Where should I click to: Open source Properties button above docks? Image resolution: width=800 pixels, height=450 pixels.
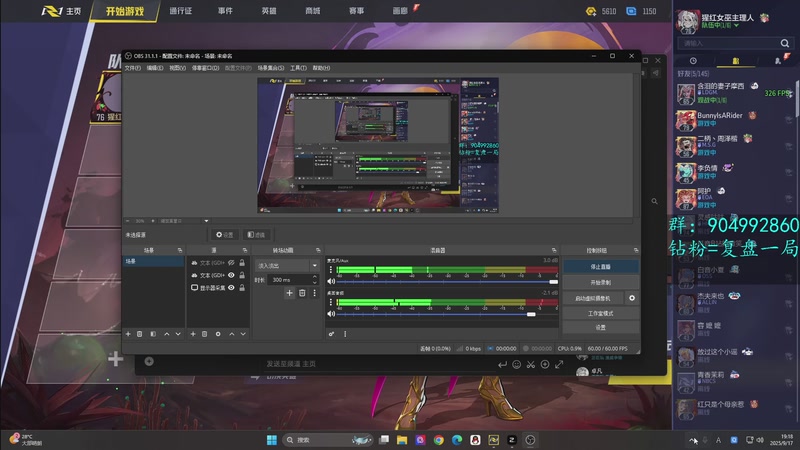coord(224,235)
